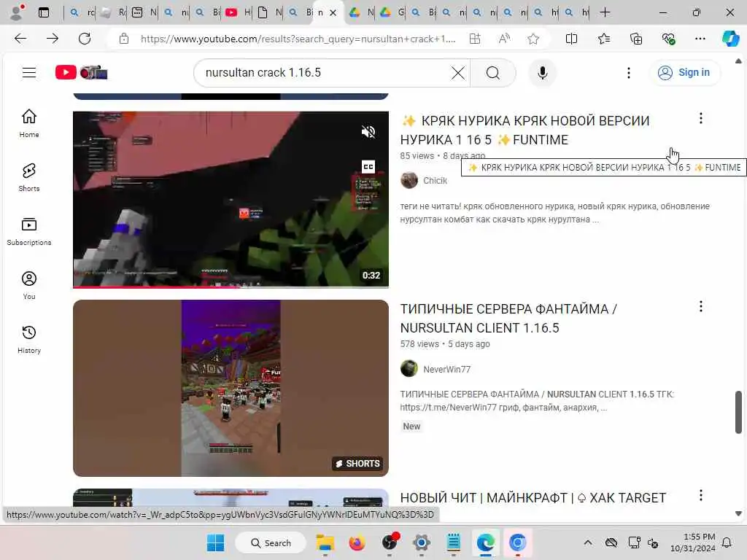The height and width of the screenshot is (560, 747).
Task: Toggle split screen icon
Action: pyautogui.click(x=571, y=39)
